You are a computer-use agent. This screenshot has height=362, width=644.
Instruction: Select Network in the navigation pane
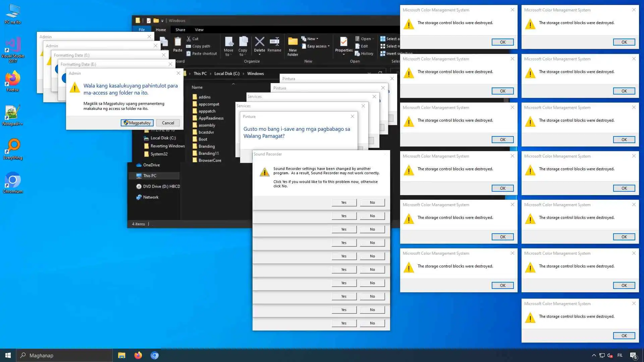151,197
